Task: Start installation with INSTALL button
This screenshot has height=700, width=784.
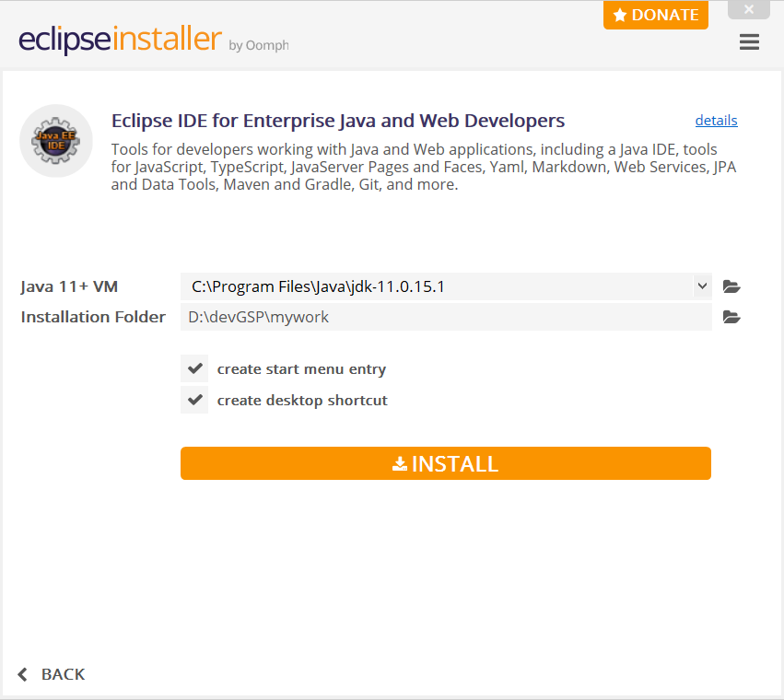Action: pyautogui.click(x=446, y=463)
